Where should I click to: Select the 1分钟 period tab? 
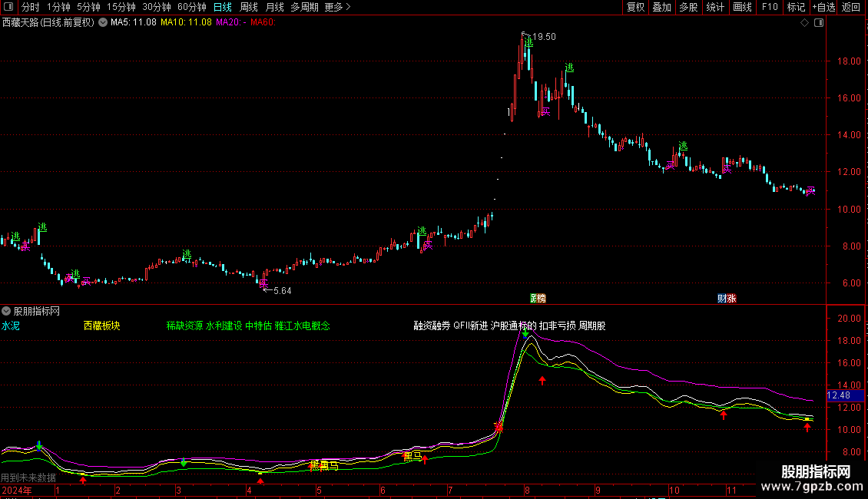click(58, 7)
